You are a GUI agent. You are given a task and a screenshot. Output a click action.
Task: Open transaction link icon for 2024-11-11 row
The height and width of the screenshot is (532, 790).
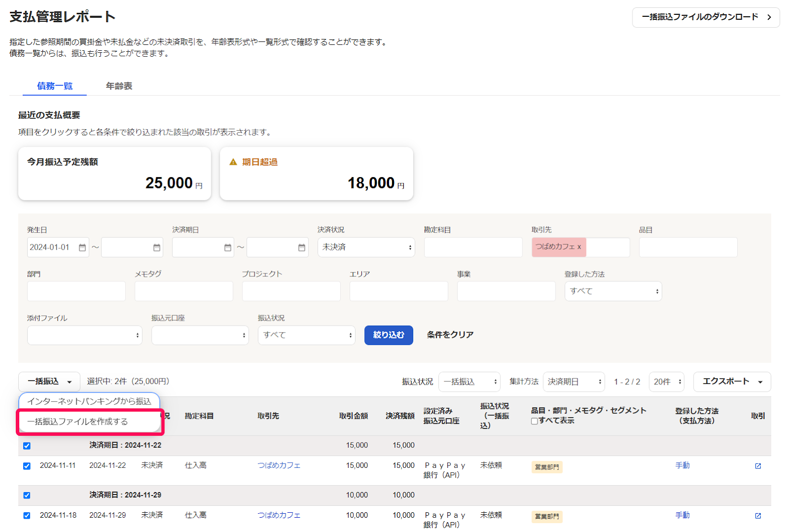pyautogui.click(x=758, y=466)
